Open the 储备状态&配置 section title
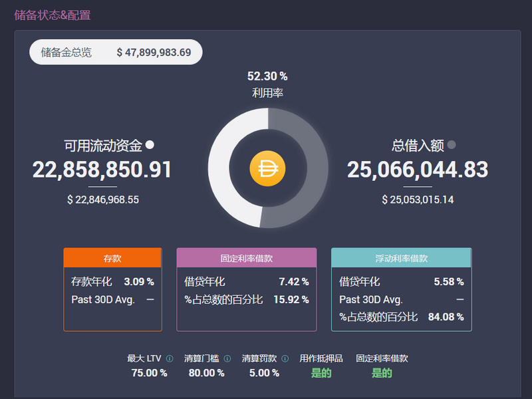This screenshot has height=399, width=532. pos(52,14)
